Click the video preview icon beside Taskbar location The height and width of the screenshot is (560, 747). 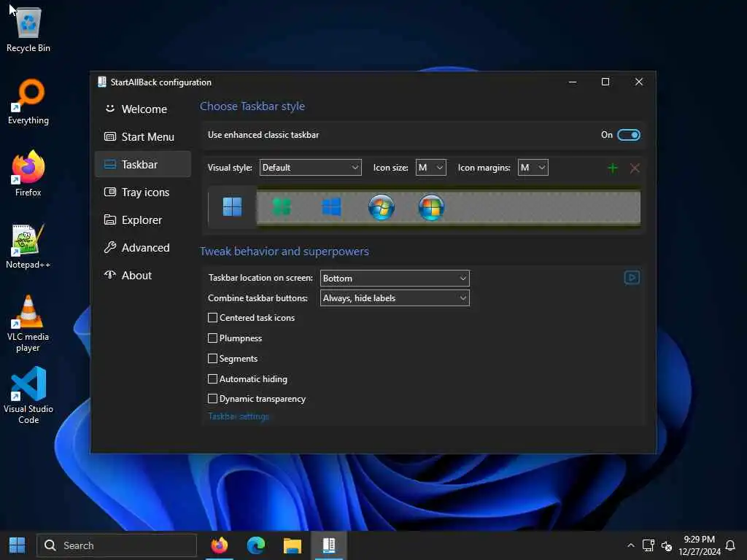pyautogui.click(x=632, y=278)
